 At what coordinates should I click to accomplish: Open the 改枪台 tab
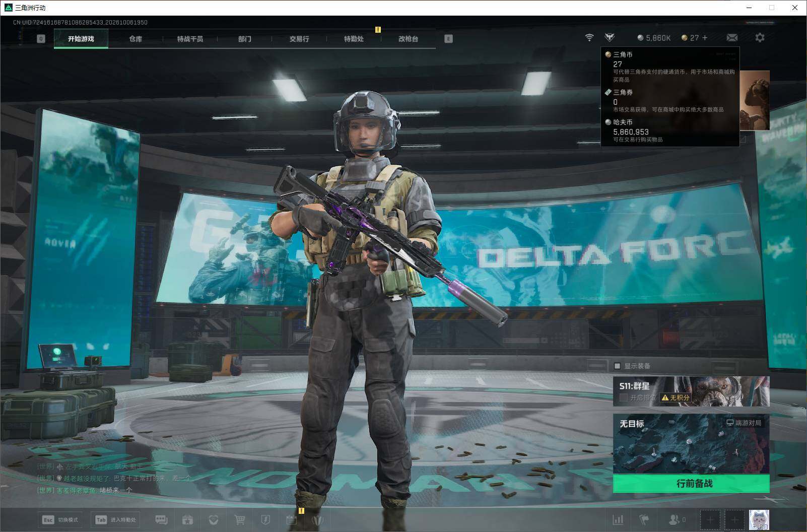[408, 39]
